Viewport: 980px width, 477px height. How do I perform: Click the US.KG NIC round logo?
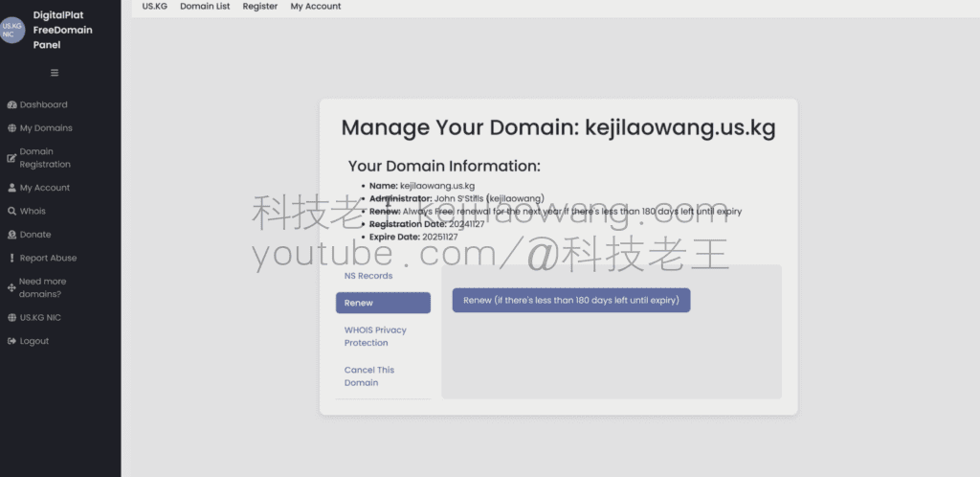pos(11,30)
